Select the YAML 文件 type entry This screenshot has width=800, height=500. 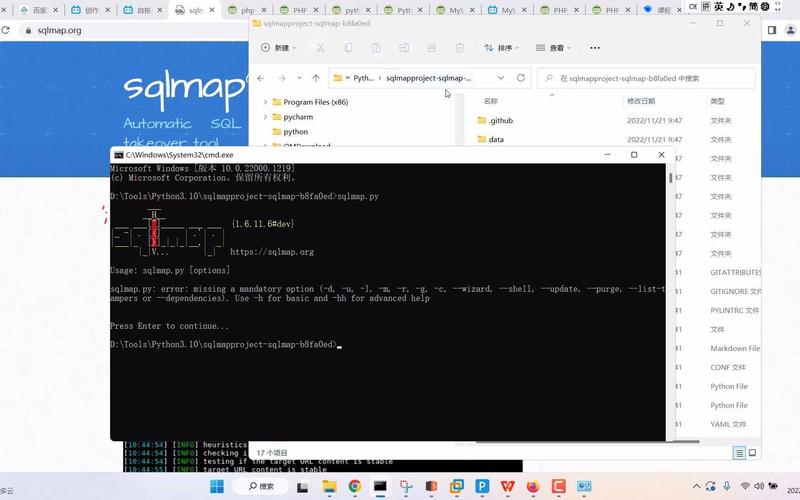click(x=728, y=424)
